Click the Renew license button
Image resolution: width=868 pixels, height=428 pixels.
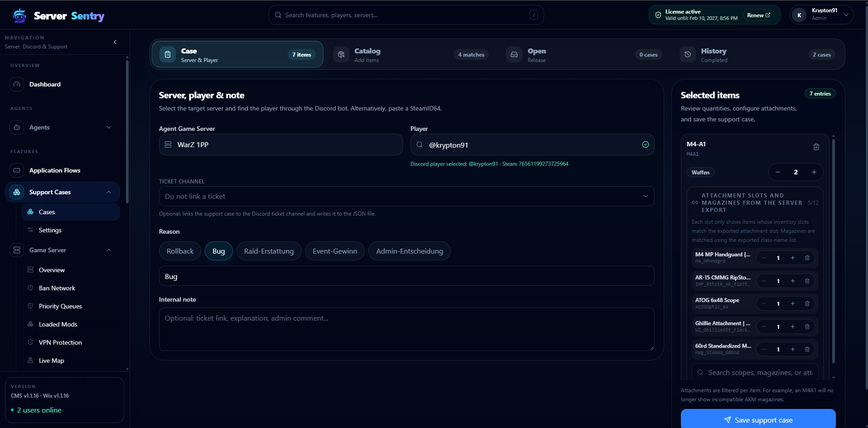(x=758, y=15)
